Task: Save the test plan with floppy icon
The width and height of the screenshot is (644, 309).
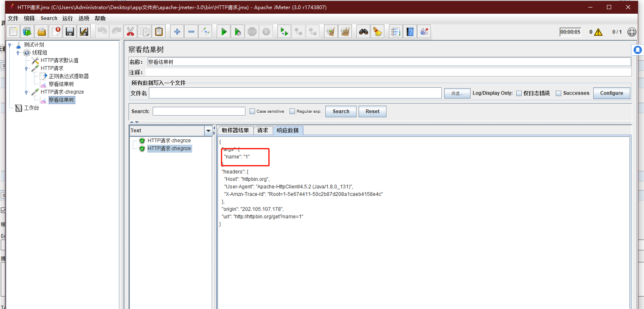Action: pos(70,32)
